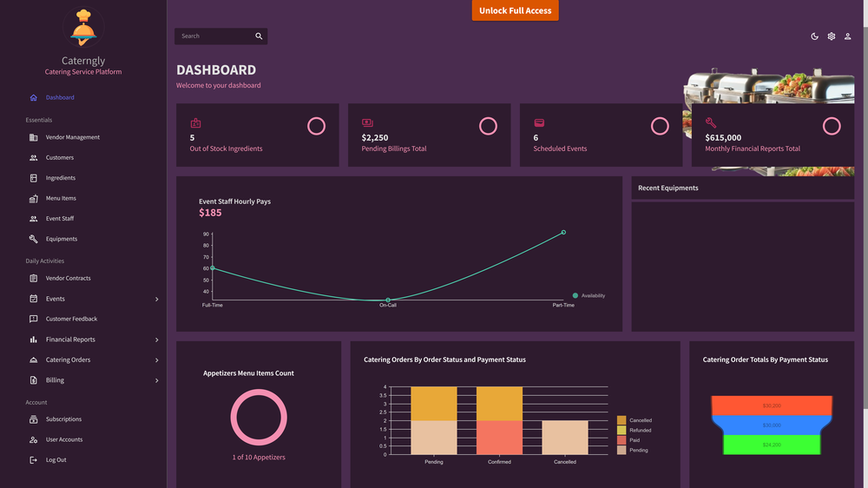The width and height of the screenshot is (868, 488).
Task: Select the Equipments wrench icon in sidebar
Action: click(33, 240)
